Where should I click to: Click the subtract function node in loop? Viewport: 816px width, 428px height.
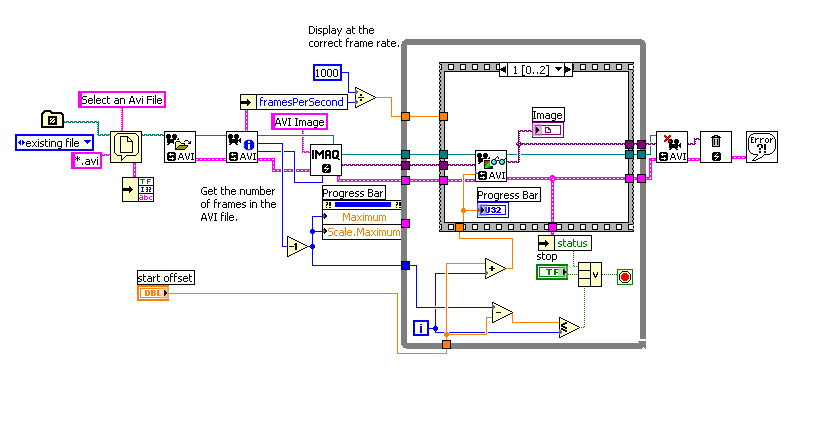pyautogui.click(x=502, y=312)
